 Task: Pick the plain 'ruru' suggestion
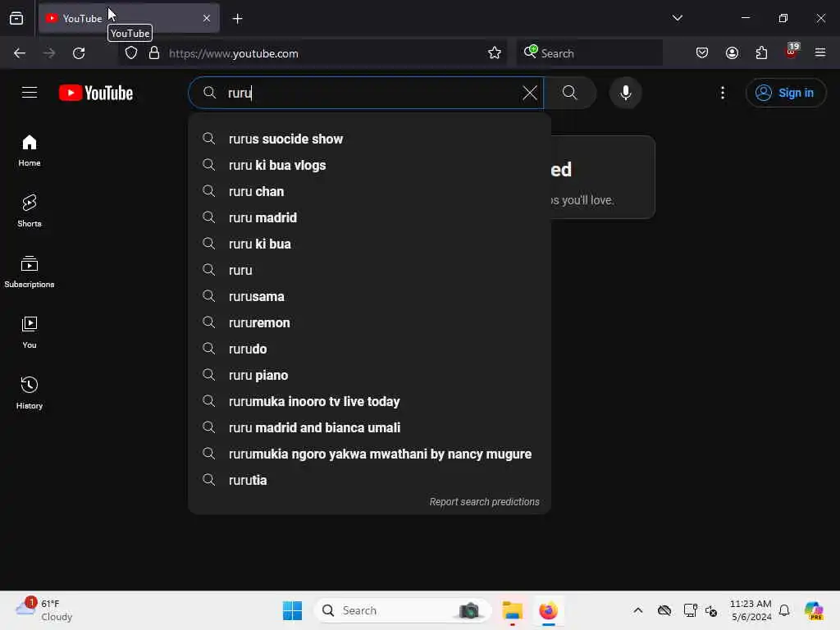pos(370,270)
